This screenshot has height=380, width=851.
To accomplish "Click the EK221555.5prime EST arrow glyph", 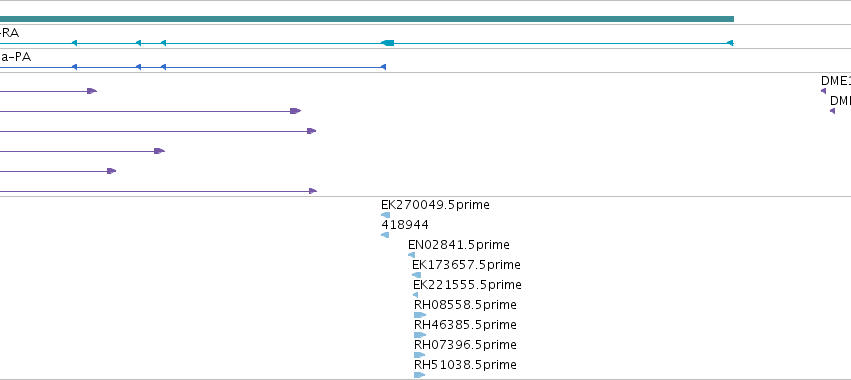I will coord(416,295).
